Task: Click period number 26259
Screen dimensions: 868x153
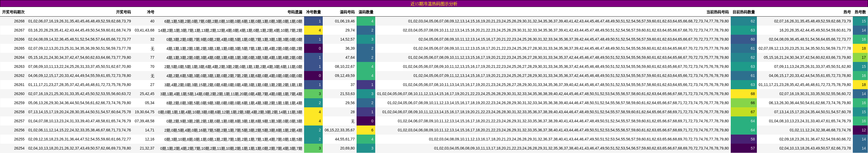Action: click(x=19, y=103)
